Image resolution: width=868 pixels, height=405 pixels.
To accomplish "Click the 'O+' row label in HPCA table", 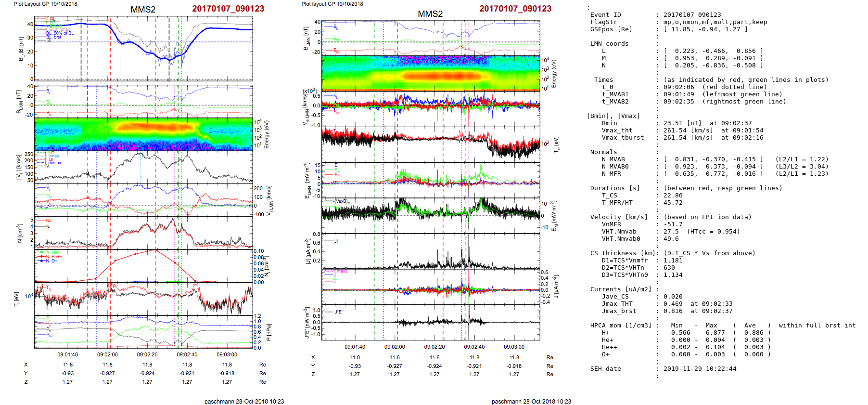I will tap(605, 354).
